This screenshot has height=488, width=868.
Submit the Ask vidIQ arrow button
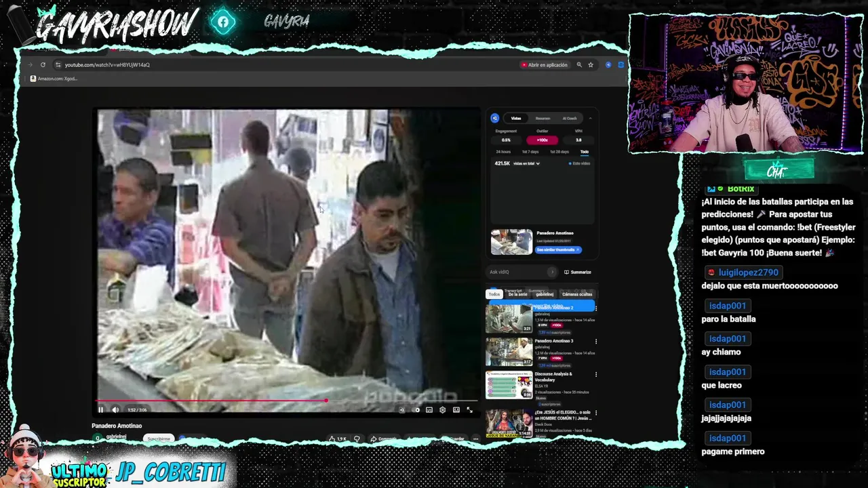click(x=552, y=272)
